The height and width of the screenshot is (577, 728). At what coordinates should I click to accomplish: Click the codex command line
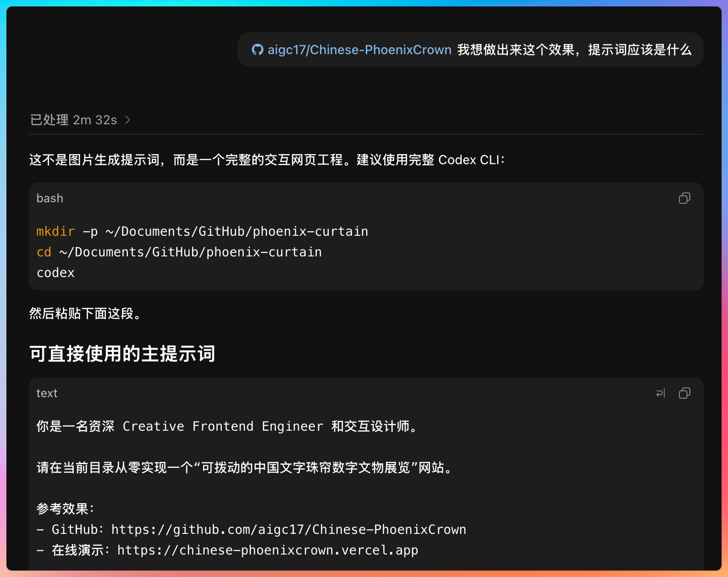[x=55, y=272]
